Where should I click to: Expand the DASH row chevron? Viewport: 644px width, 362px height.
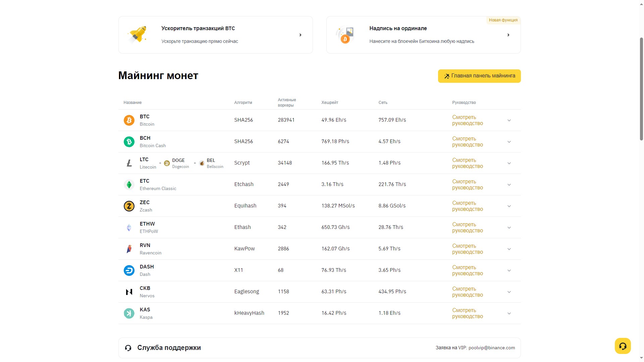pyautogui.click(x=509, y=270)
